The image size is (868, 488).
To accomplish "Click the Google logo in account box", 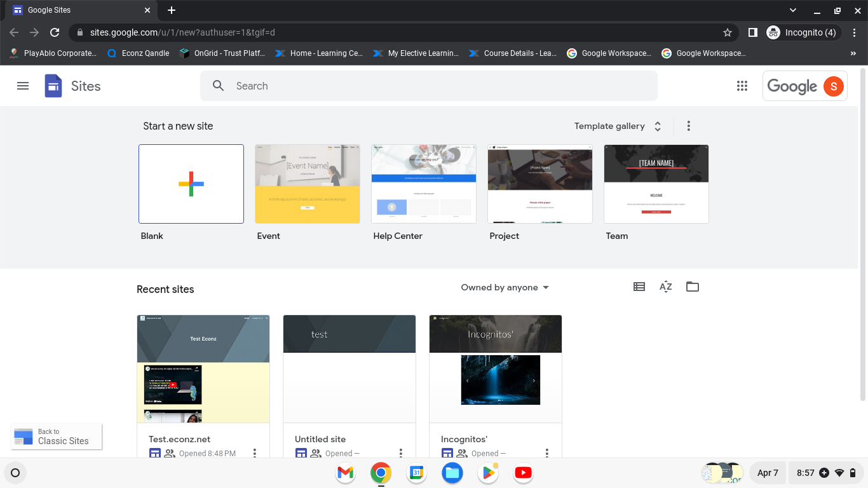I will 792,86.
